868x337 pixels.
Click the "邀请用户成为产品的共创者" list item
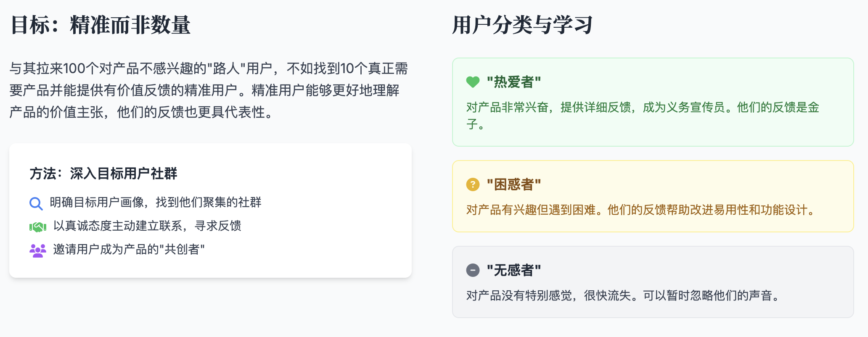click(x=129, y=250)
